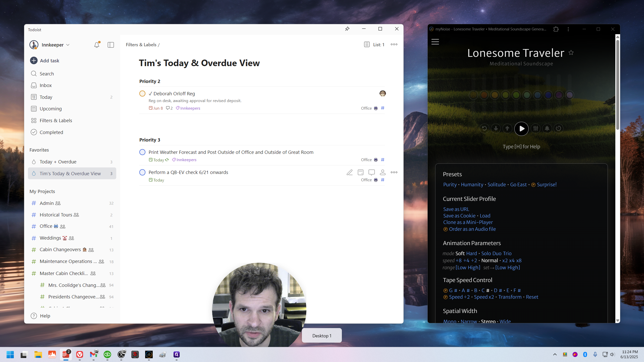Open the comments count on Deborah Orloff Reg
644x362 pixels.
pos(169,108)
